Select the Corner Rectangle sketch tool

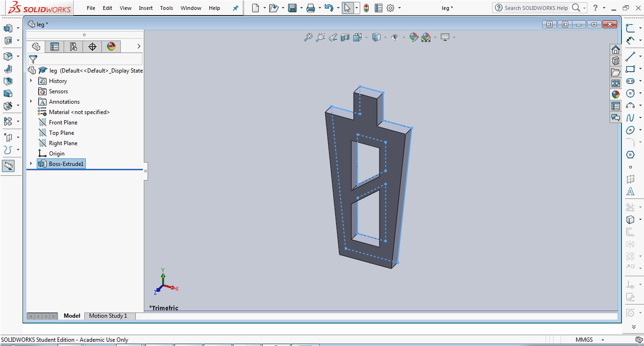pos(630,69)
